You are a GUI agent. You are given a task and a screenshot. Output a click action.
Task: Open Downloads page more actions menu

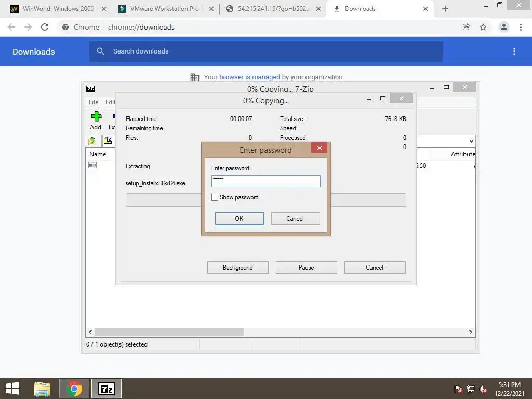[514, 51]
